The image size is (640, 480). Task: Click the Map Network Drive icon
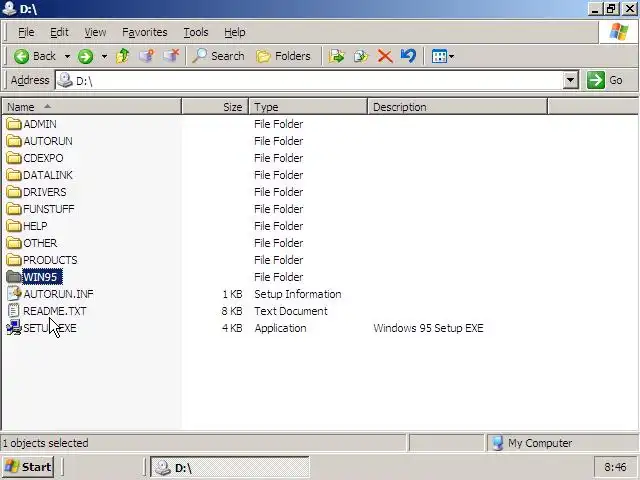click(x=147, y=56)
